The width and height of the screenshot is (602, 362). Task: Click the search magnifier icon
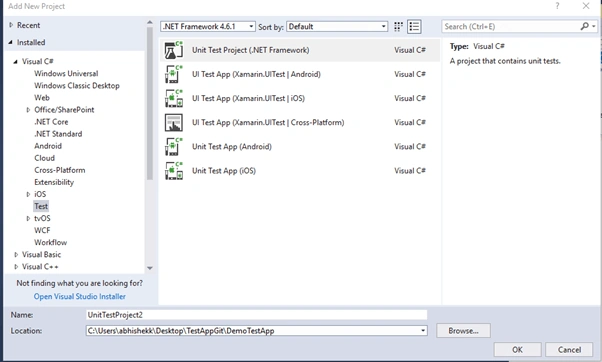point(584,26)
